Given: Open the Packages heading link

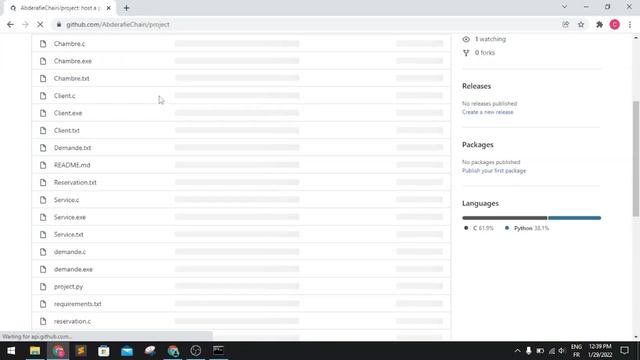Looking at the screenshot, I should [x=478, y=145].
